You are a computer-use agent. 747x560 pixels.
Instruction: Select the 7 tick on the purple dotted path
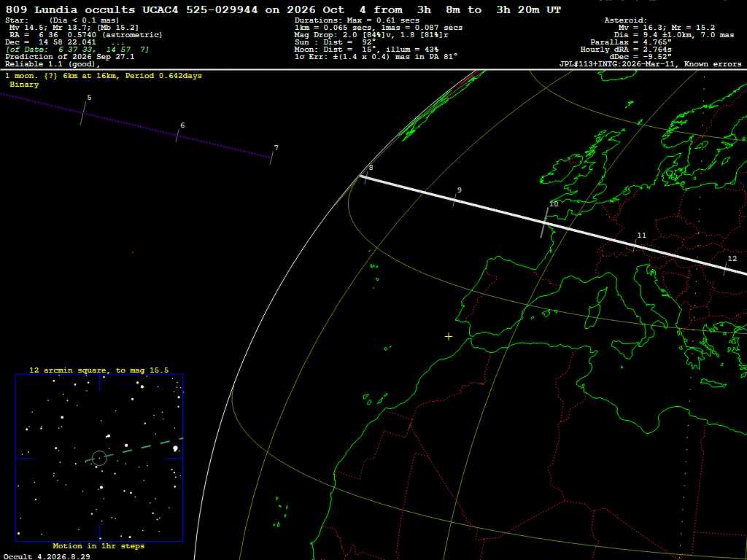coord(271,157)
